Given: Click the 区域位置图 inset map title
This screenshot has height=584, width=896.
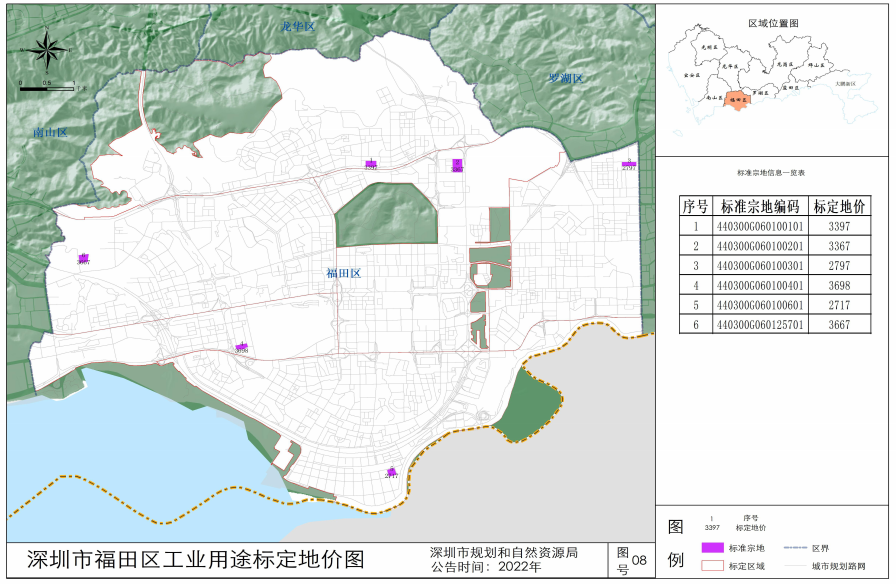Looking at the screenshot, I should 774,21.
